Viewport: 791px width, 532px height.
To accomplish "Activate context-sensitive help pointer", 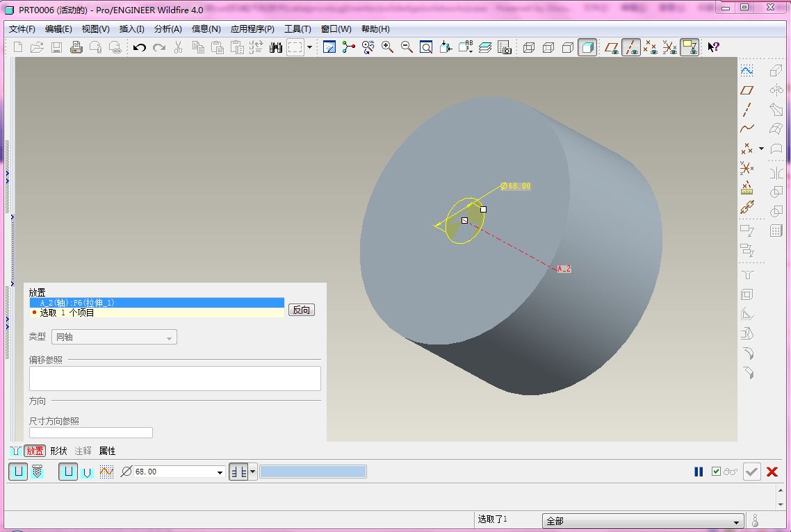I will point(713,47).
